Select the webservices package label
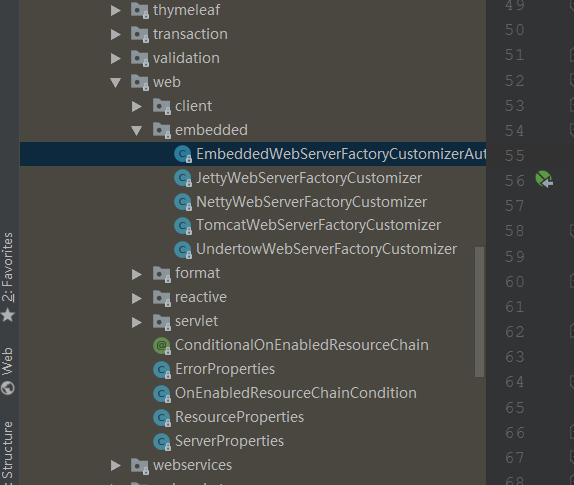 coord(193,465)
